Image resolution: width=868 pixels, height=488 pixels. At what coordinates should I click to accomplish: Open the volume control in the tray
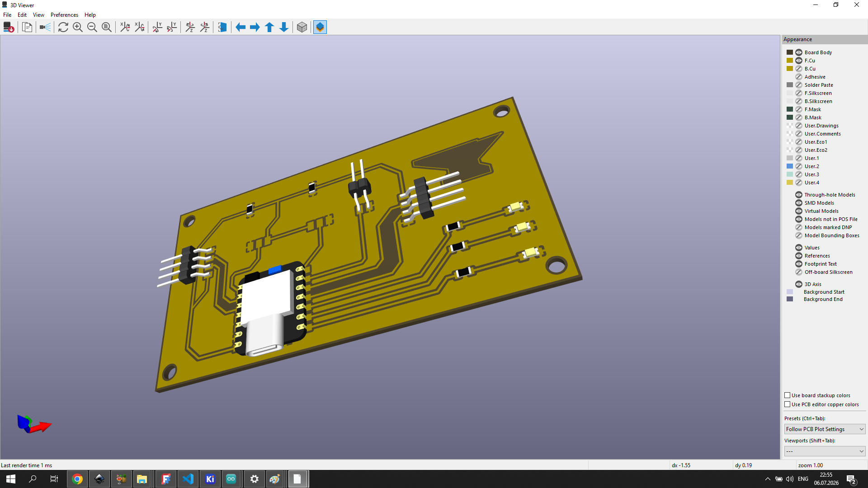[790, 479]
